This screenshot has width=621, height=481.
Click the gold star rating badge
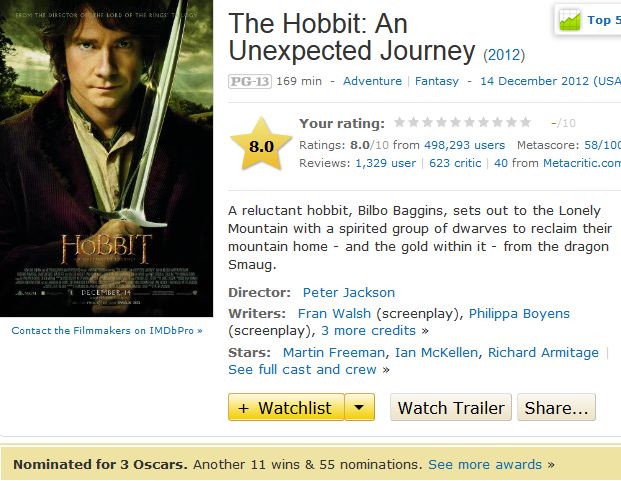[261, 146]
